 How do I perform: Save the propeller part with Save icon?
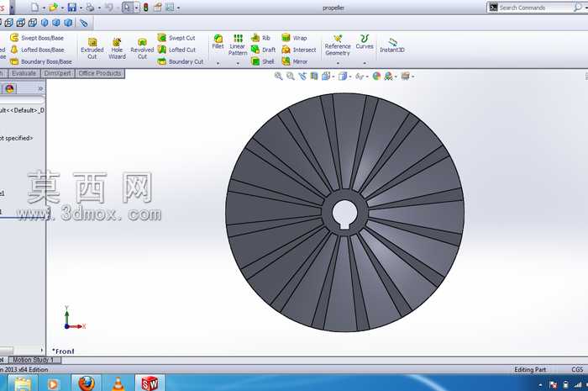click(x=72, y=7)
